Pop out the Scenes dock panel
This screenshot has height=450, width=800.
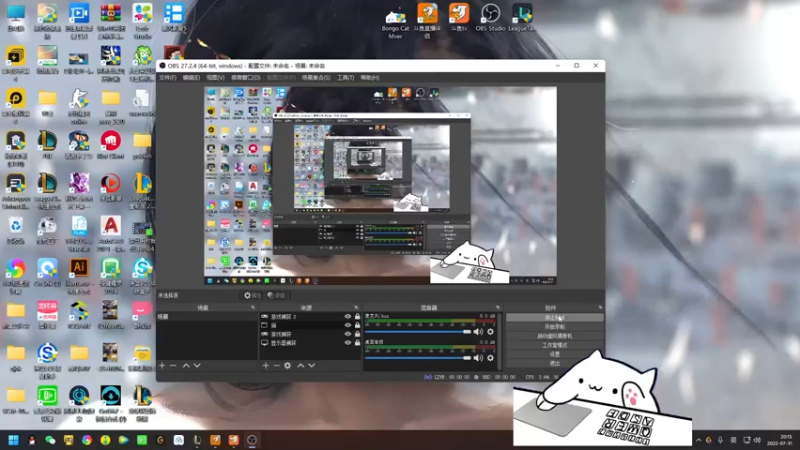(253, 308)
